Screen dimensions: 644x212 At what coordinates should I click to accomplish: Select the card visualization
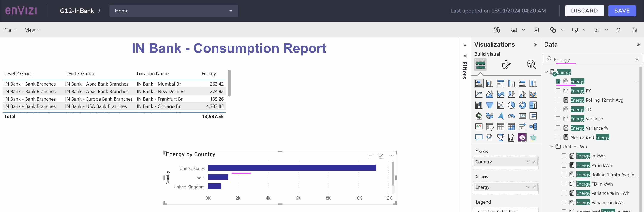[522, 116]
